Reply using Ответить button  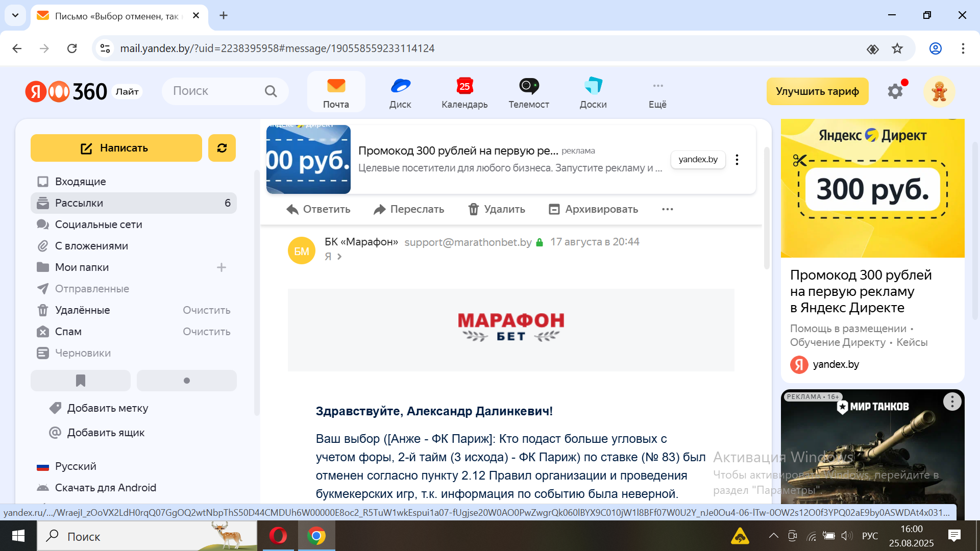coord(318,209)
